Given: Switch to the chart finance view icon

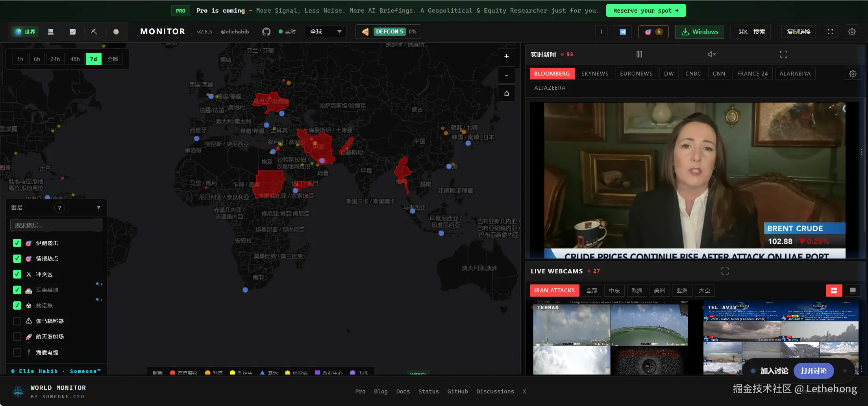Looking at the screenshot, I should point(72,32).
